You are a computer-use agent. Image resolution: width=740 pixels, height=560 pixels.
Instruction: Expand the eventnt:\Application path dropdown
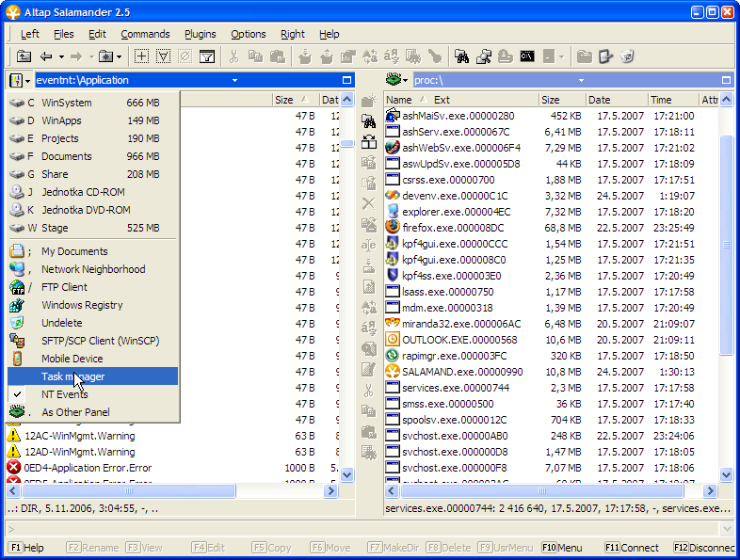click(234, 81)
